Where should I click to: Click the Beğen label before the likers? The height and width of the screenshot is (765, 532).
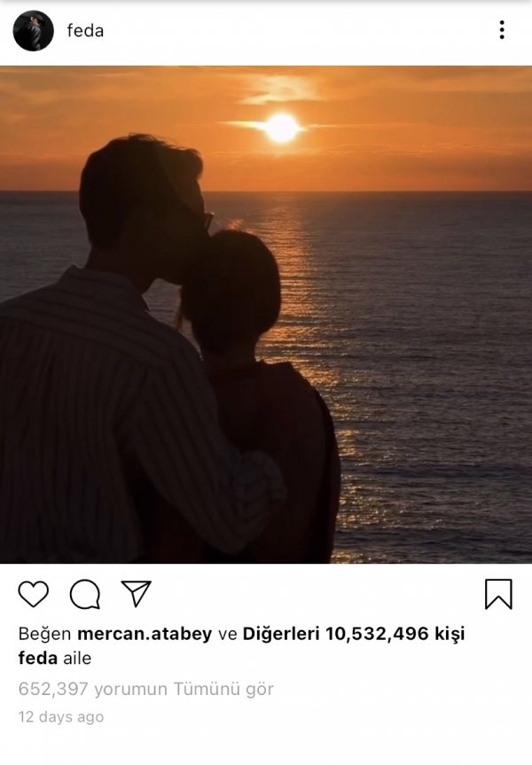click(45, 634)
